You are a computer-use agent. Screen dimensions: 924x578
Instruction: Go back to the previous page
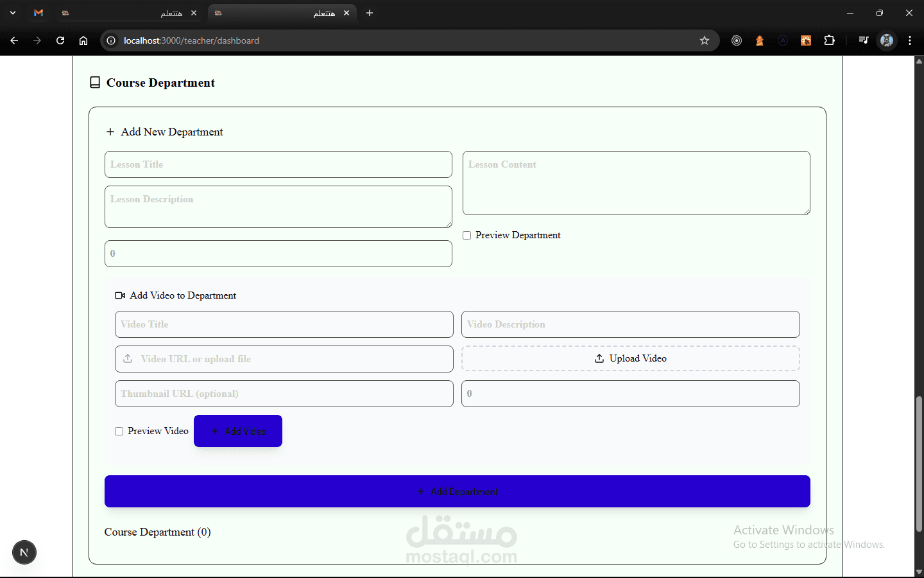14,40
